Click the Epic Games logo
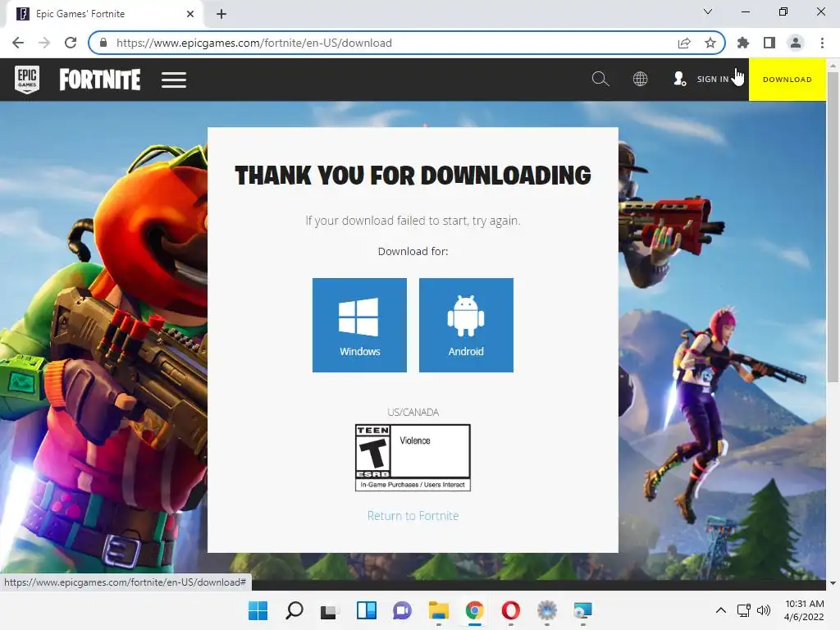The height and width of the screenshot is (630, 840). pos(27,80)
